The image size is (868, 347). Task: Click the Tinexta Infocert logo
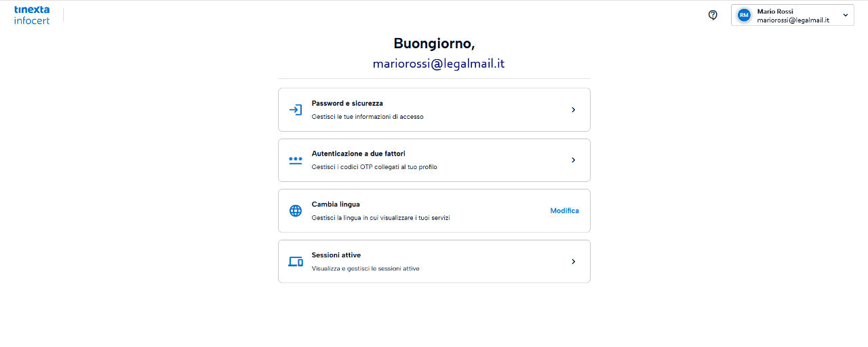(32, 15)
